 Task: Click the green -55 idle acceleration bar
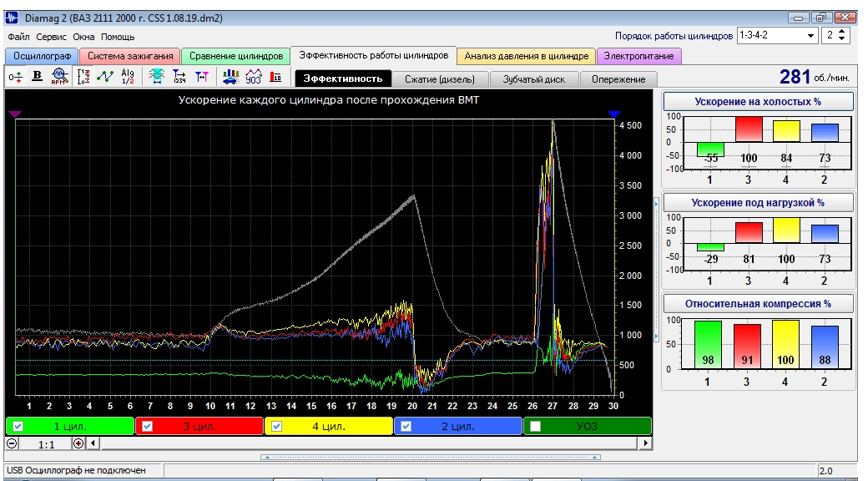tap(710, 149)
